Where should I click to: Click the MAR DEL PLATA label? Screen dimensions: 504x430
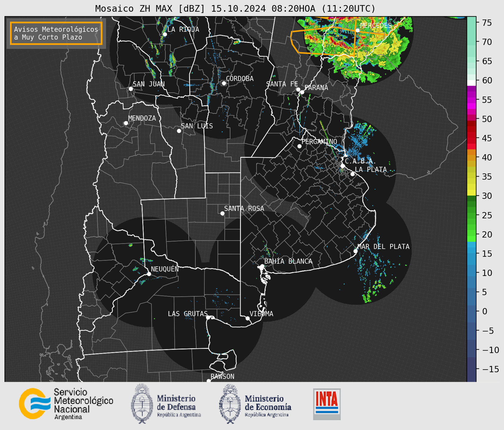point(383,247)
